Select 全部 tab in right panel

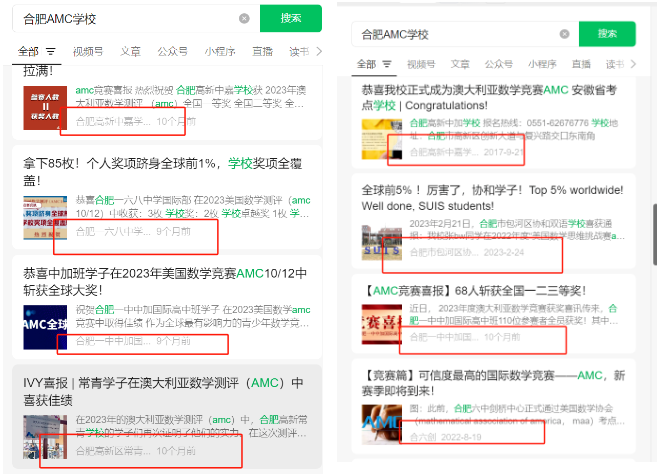(367, 64)
